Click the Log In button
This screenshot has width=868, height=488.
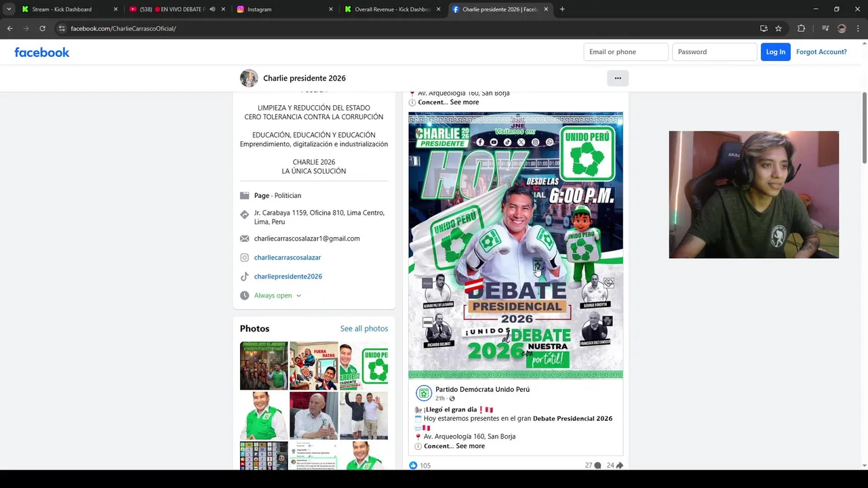[x=775, y=52]
